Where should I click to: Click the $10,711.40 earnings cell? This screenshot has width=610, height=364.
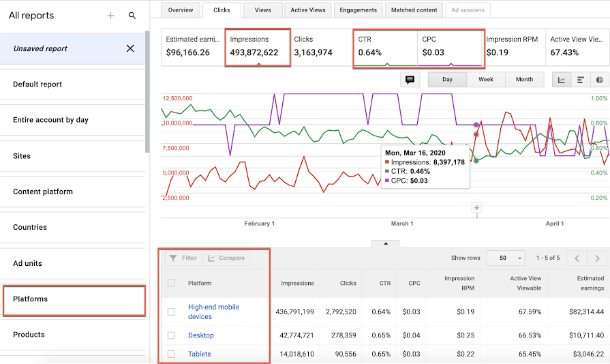(x=586, y=335)
